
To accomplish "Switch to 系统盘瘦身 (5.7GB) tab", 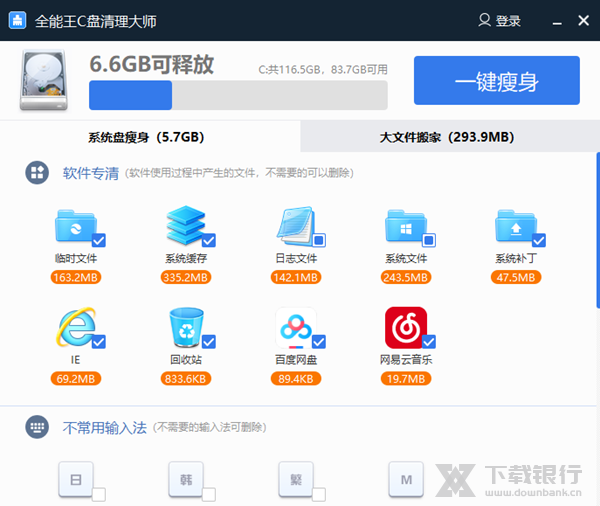I will pyautogui.click(x=150, y=137).
